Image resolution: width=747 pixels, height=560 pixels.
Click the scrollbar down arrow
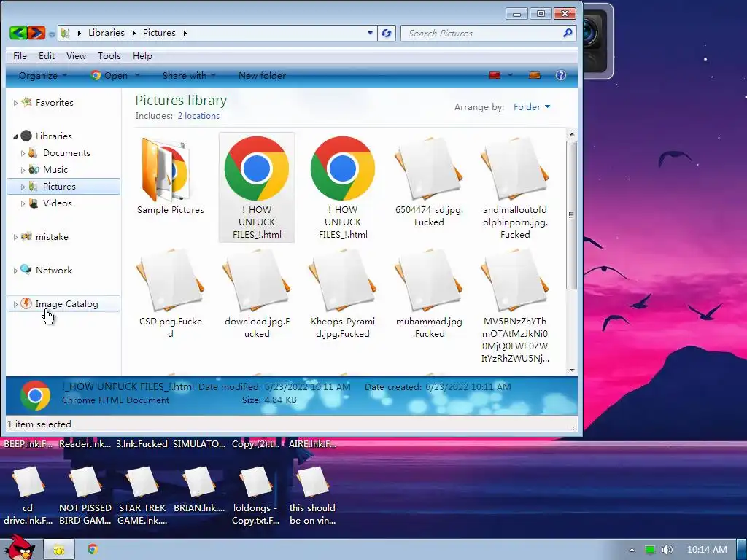(x=571, y=370)
